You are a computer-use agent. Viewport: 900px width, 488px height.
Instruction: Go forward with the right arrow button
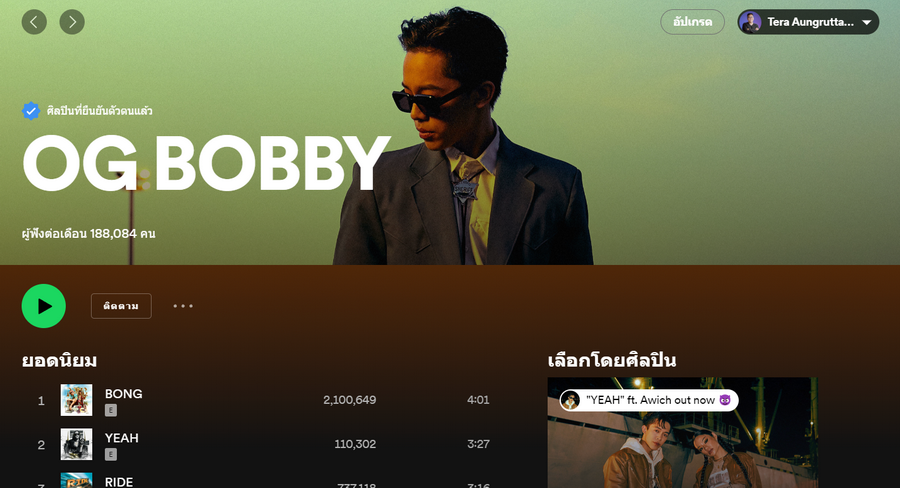pyautogui.click(x=72, y=22)
